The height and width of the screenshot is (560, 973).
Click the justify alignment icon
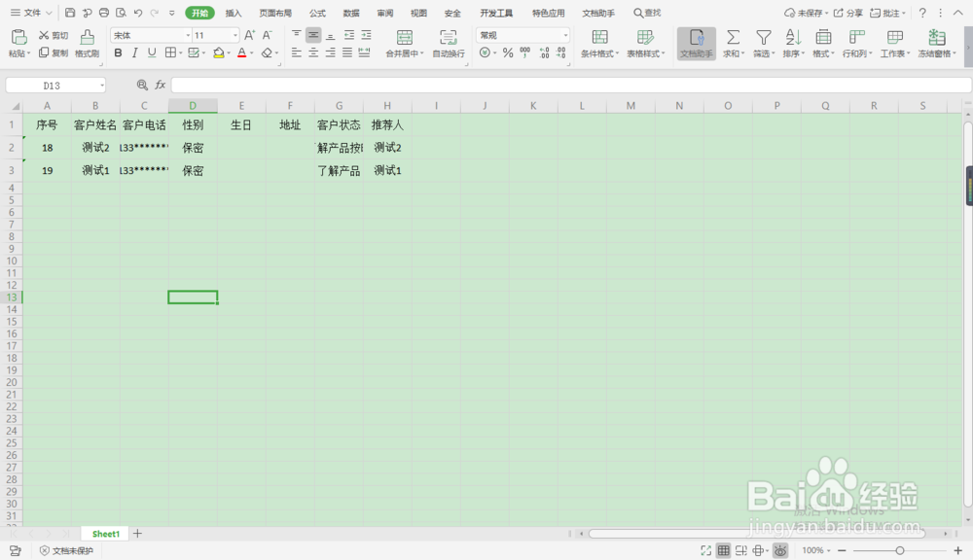coord(347,52)
